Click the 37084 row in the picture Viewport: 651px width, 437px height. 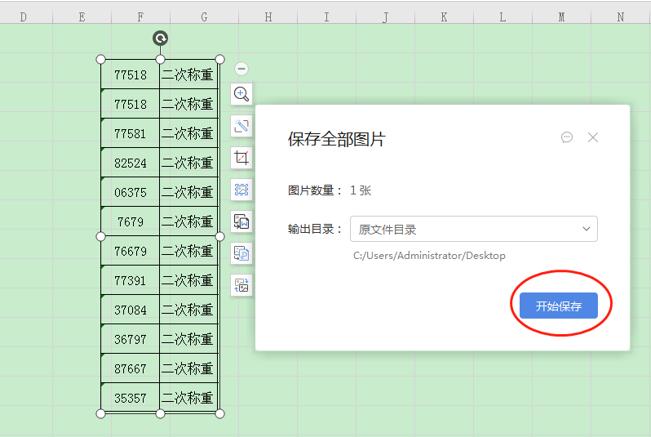coord(160,310)
